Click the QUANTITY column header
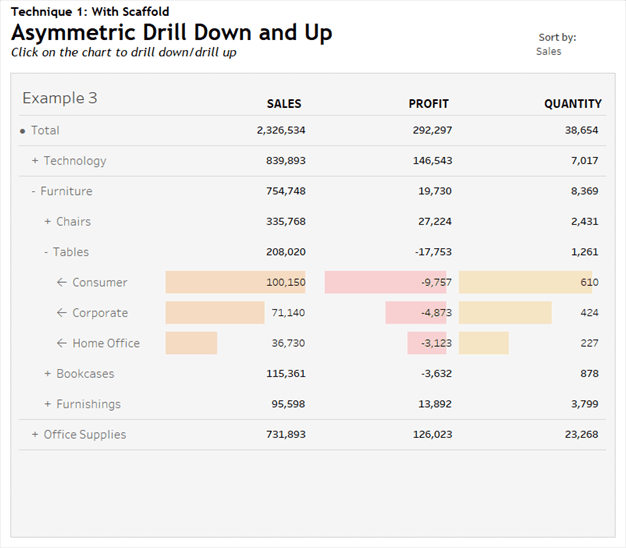The image size is (626, 548). (x=572, y=104)
